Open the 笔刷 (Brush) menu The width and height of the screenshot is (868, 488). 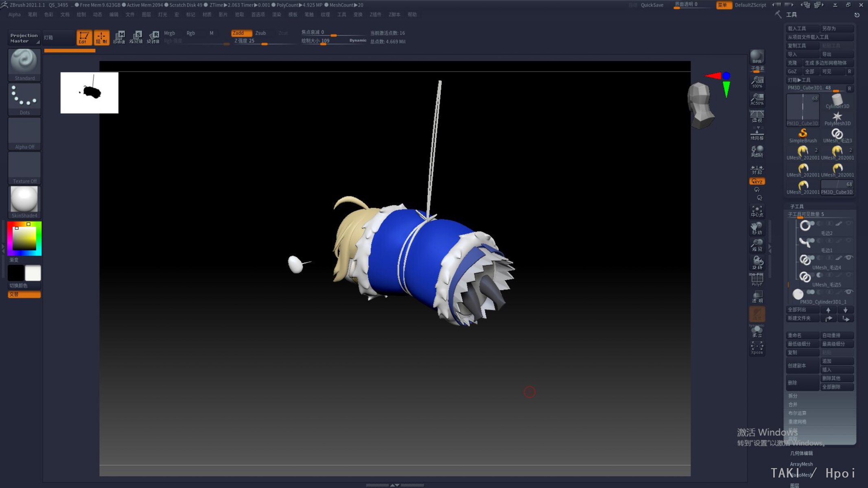click(x=32, y=15)
